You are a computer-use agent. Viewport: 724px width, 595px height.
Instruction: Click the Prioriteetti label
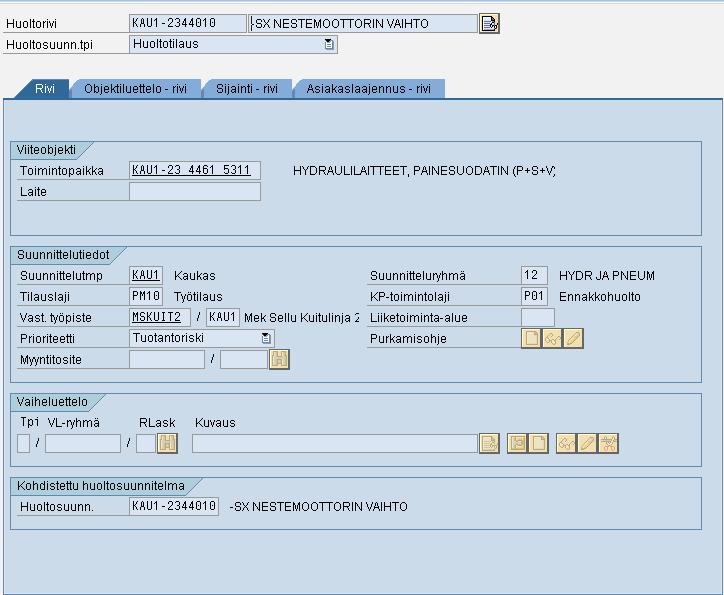(x=47, y=339)
